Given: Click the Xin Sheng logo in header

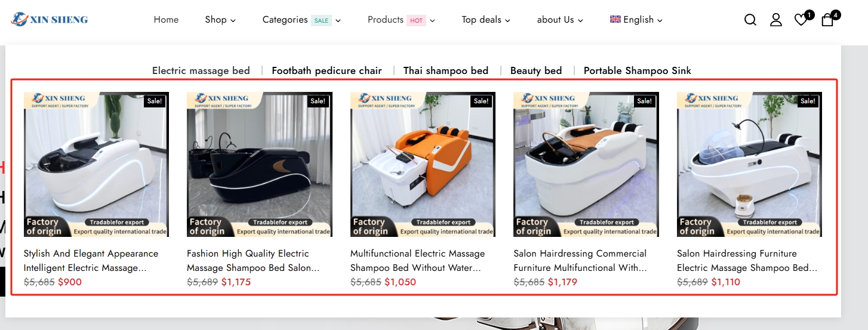Looking at the screenshot, I should (x=49, y=20).
